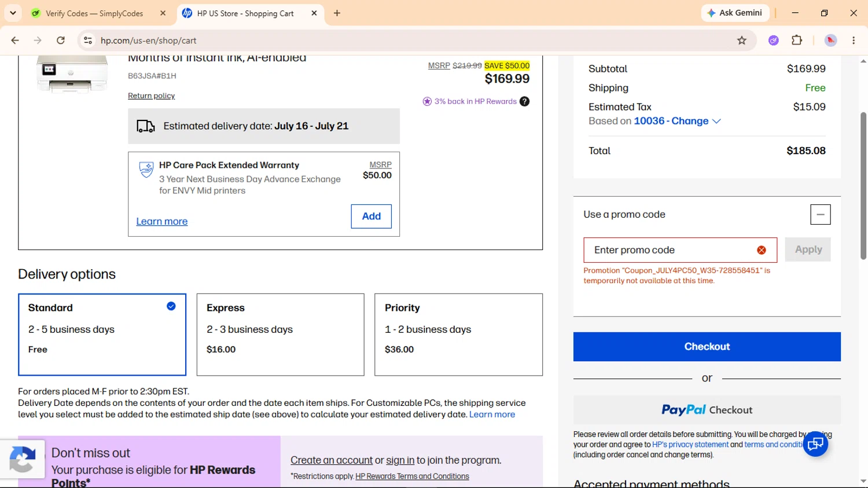Open the terms and conditions link

[x=774, y=445]
